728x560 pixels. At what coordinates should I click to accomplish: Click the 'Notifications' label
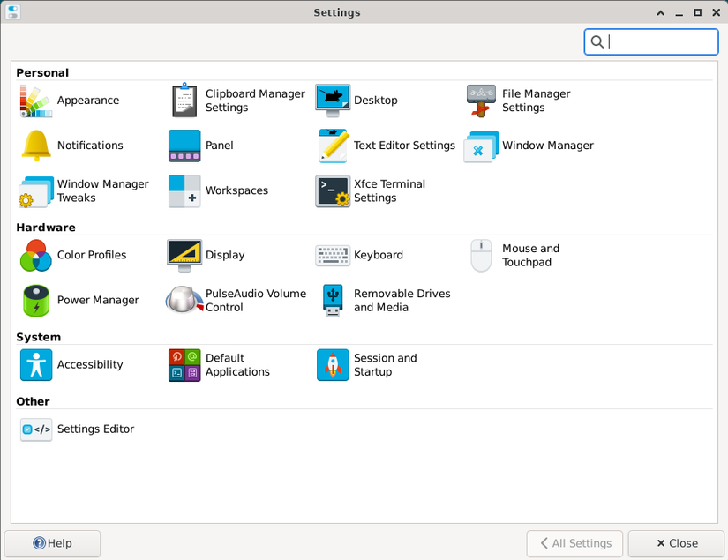(x=90, y=146)
